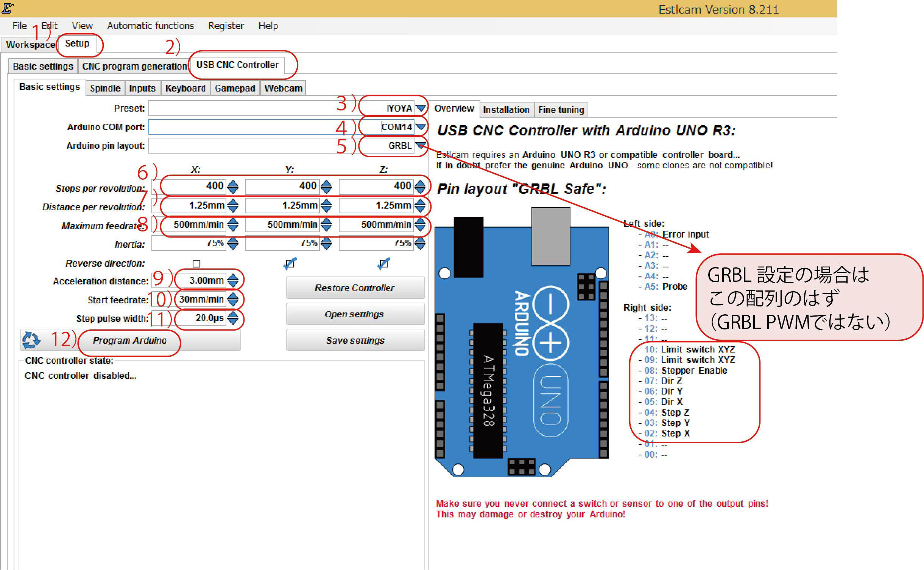Screen dimensions: 924x570
Task: Click the Preset field showing IYOYA
Action: pos(281,108)
